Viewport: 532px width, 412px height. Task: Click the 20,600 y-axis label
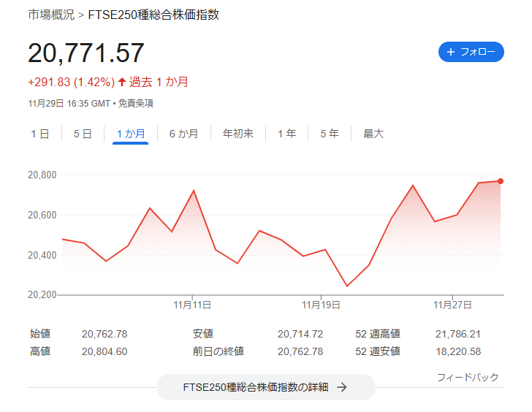tap(42, 215)
